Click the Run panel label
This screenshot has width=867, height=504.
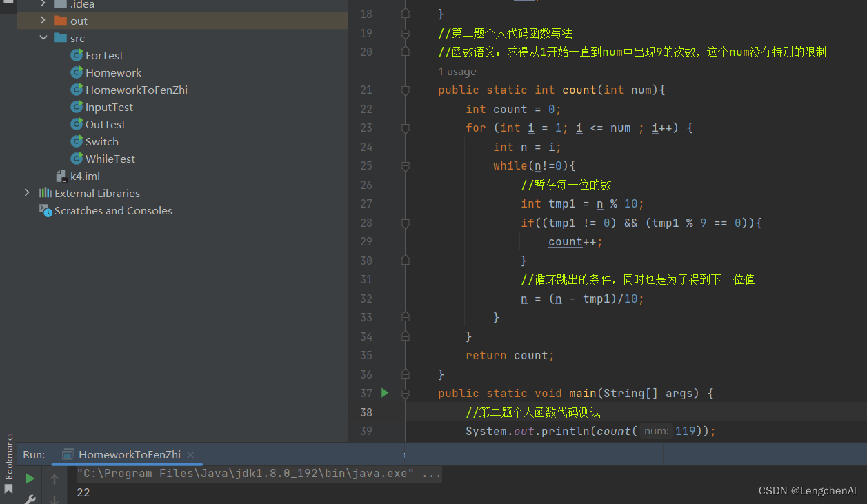(34, 454)
